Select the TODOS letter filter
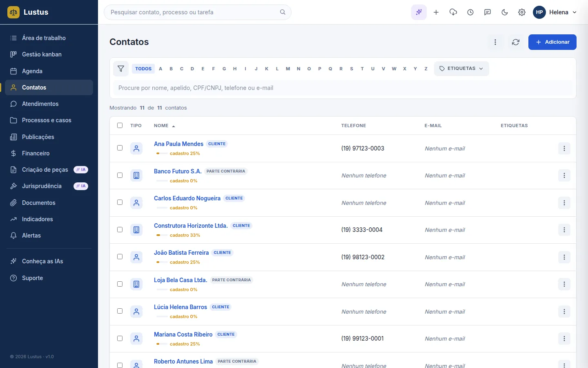The image size is (588, 368). point(143,69)
